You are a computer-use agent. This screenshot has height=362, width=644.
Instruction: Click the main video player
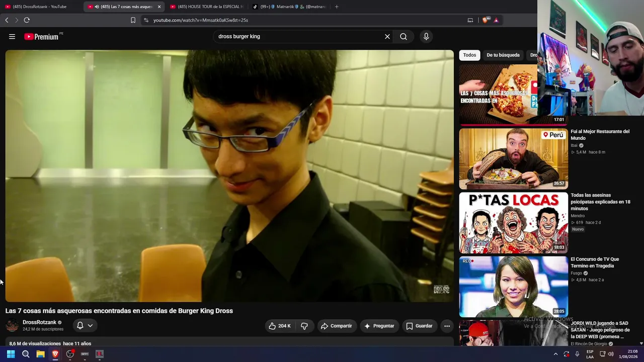[x=229, y=176]
